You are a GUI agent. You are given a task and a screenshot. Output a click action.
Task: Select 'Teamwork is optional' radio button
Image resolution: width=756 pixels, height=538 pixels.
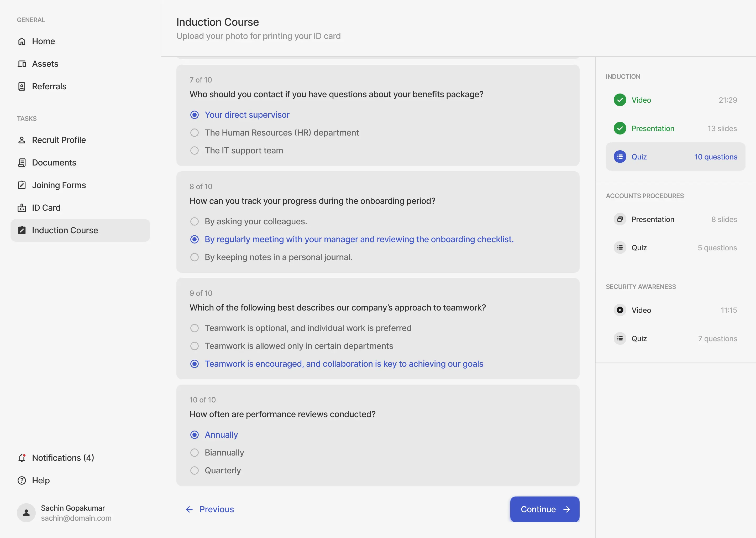(x=195, y=328)
